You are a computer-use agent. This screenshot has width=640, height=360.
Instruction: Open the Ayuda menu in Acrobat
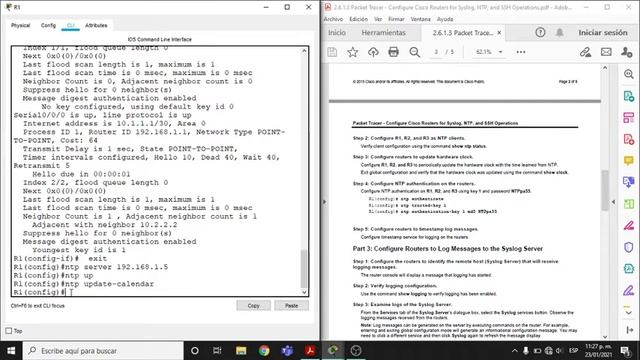point(445,19)
